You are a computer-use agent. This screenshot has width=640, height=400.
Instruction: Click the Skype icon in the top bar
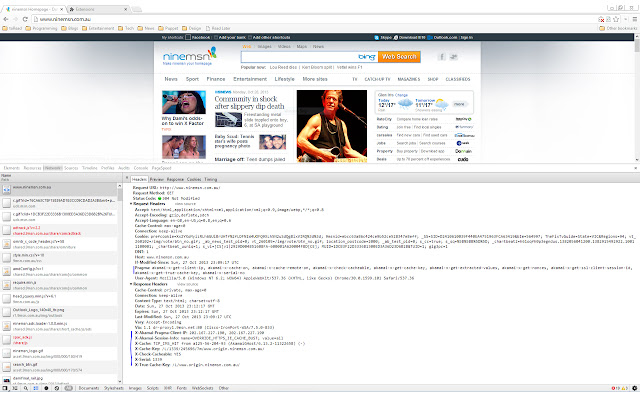tap(376, 38)
